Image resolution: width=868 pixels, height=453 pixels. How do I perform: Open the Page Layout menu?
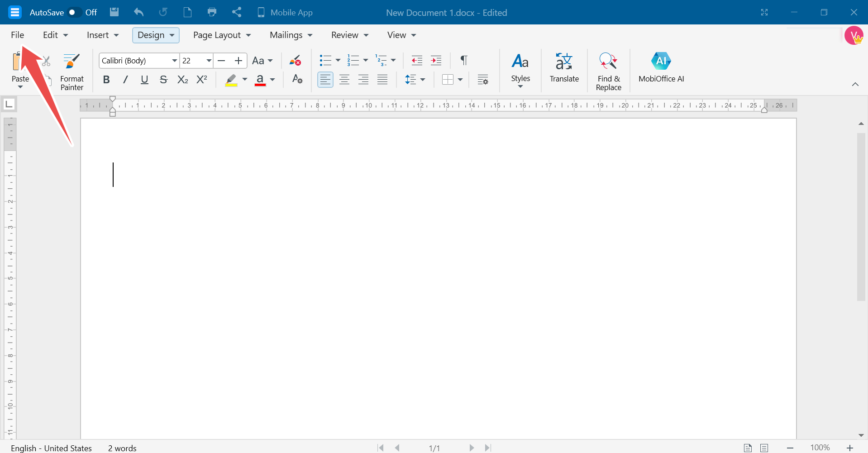[222, 35]
